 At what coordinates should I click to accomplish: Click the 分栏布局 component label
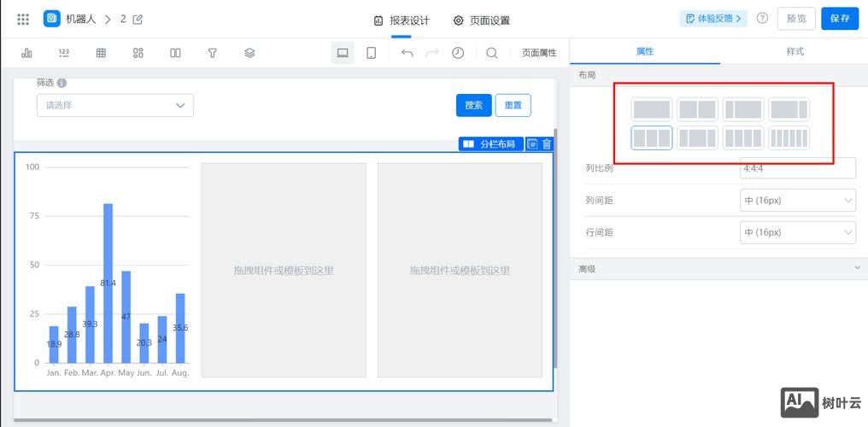coord(491,143)
